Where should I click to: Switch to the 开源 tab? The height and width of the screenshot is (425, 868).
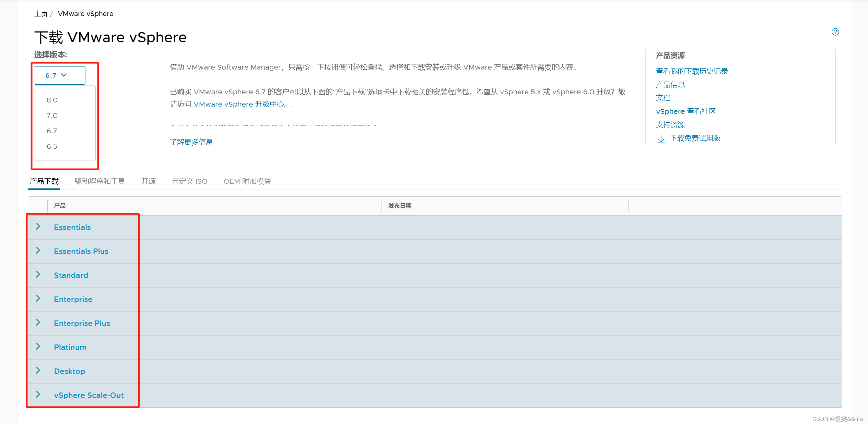pos(149,181)
